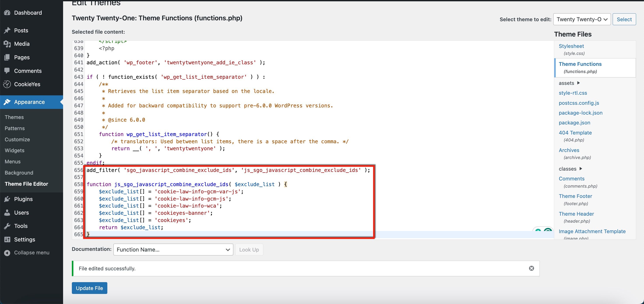Click the 'wp_footer' string on line 641
The image size is (644, 304).
pos(140,63)
